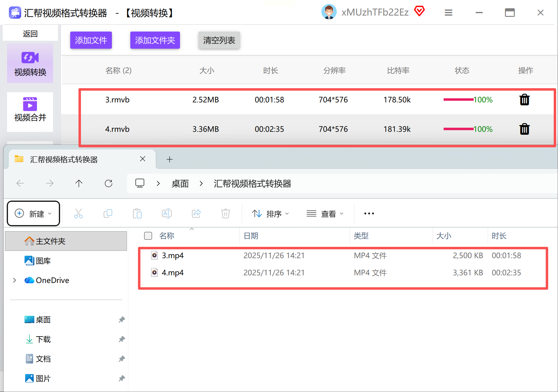Viewport: 558px width, 392px height.
Task: Select the 视频转换 video convert tool
Action: (x=30, y=63)
